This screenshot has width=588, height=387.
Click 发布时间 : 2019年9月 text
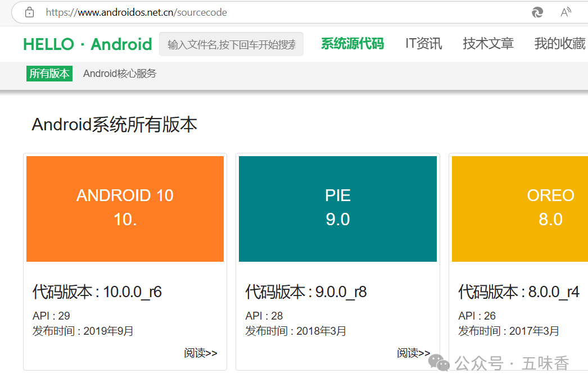[x=83, y=331]
